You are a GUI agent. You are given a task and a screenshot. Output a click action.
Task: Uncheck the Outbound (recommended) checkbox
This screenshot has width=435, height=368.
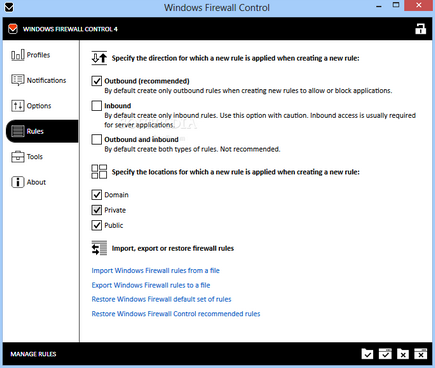pyautogui.click(x=97, y=81)
